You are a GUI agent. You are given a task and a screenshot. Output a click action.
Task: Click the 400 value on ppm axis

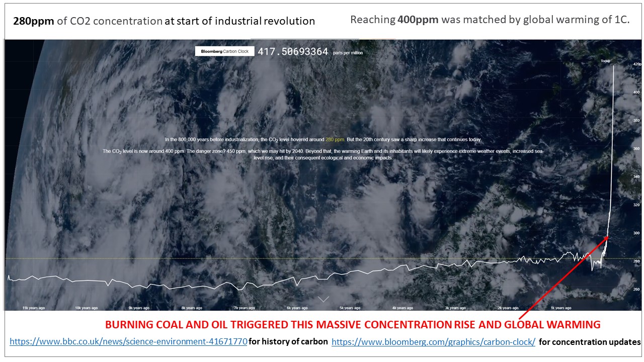coord(636,93)
